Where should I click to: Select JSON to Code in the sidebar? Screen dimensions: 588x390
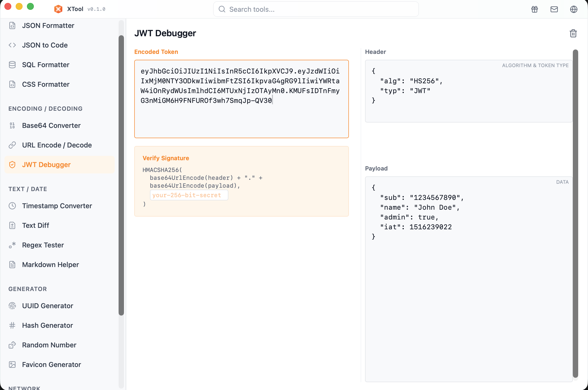[x=45, y=45]
